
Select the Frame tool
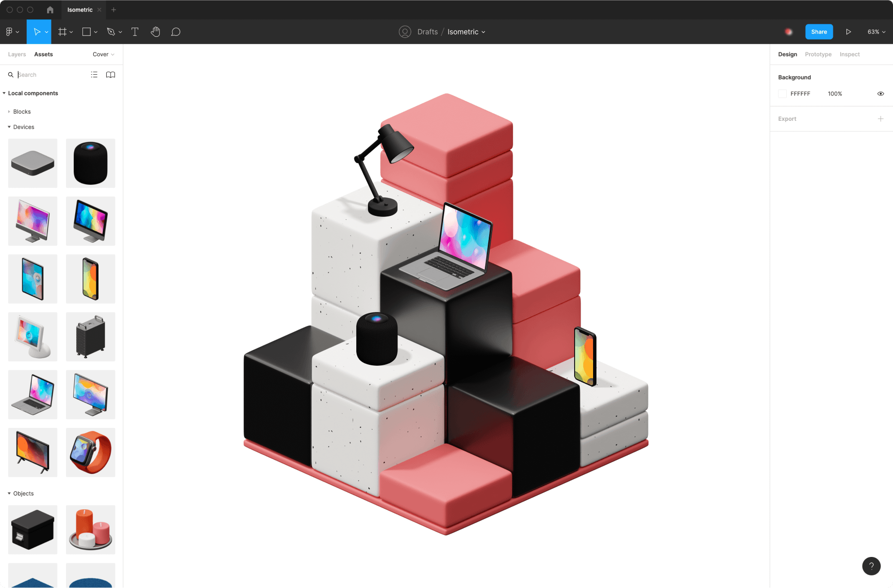[x=62, y=32]
